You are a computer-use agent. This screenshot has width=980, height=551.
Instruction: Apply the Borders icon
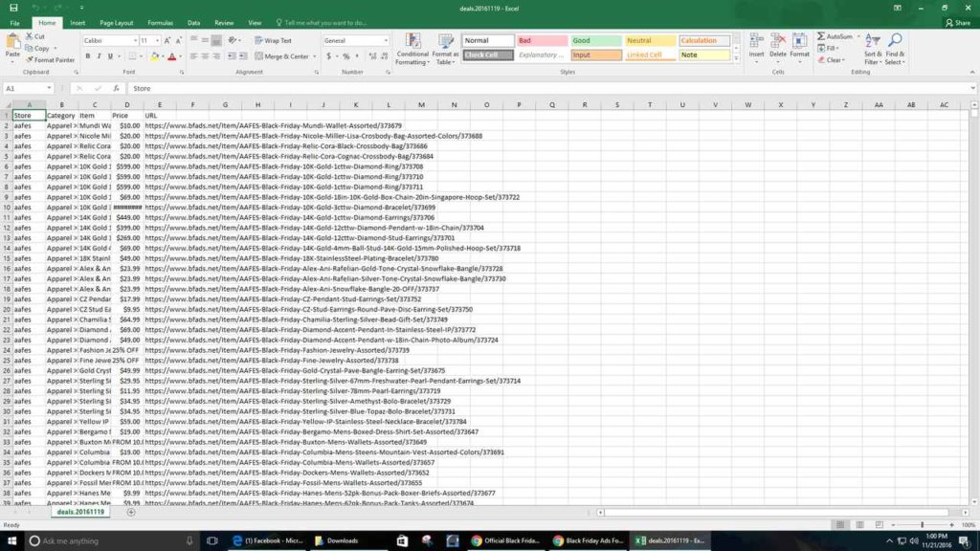[x=132, y=56]
